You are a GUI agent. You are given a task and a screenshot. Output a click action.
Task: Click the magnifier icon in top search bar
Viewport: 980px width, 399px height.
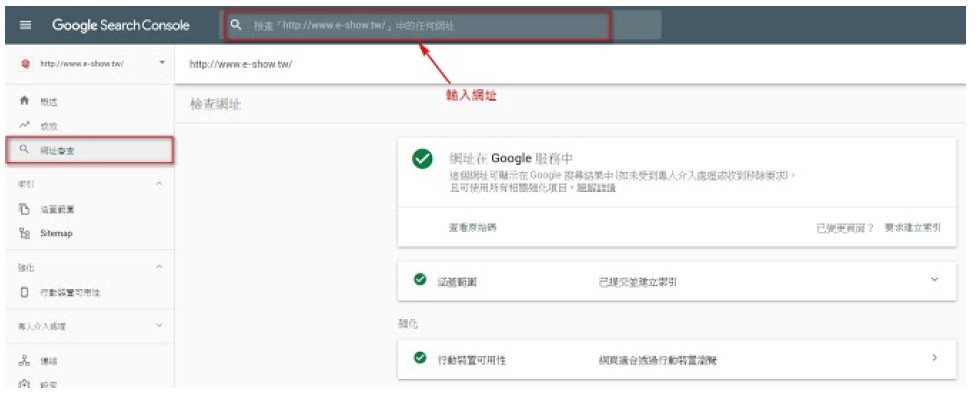236,26
